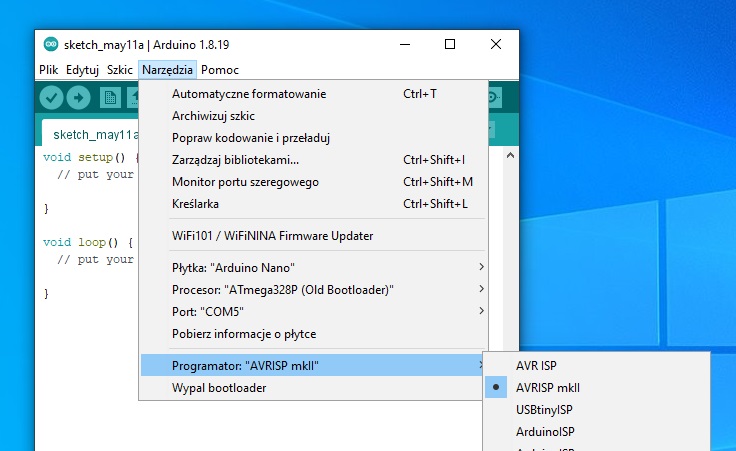Select the ArduinoISP programmer
The width and height of the screenshot is (736, 451).
[596, 432]
